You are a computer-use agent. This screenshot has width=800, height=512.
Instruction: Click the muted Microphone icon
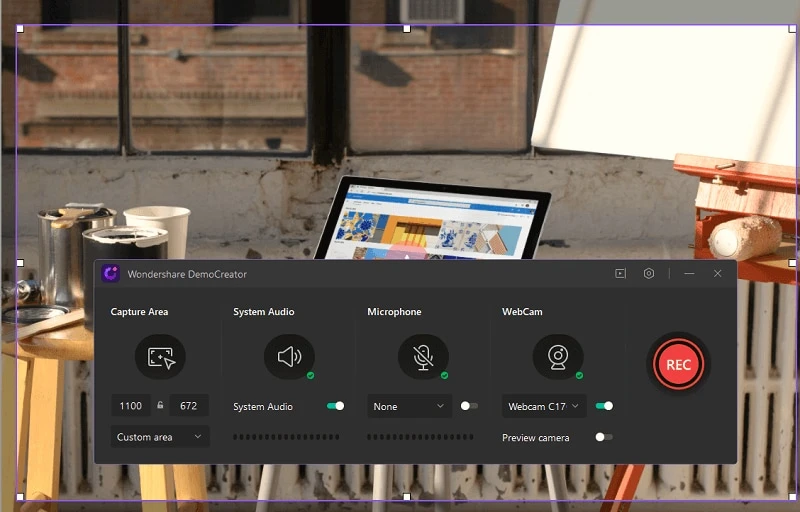[423, 357]
